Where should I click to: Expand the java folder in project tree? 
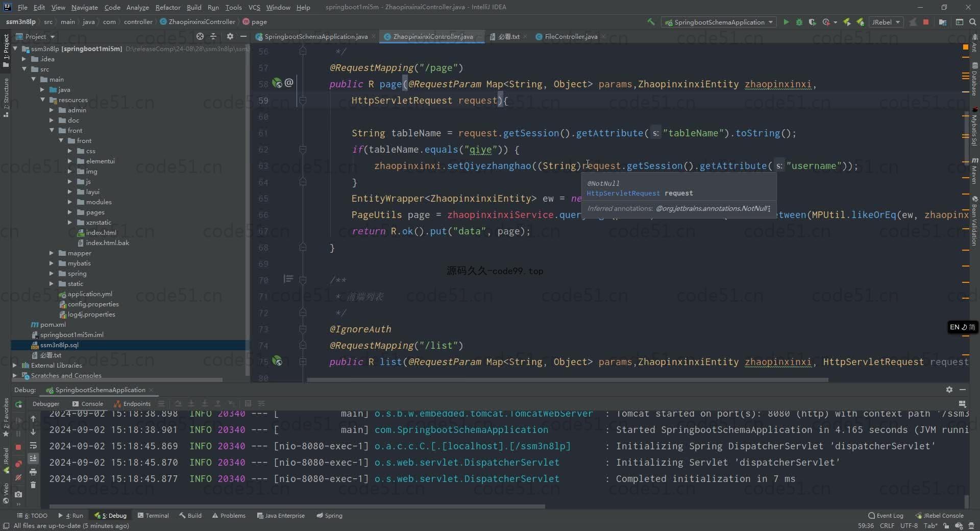(42, 89)
